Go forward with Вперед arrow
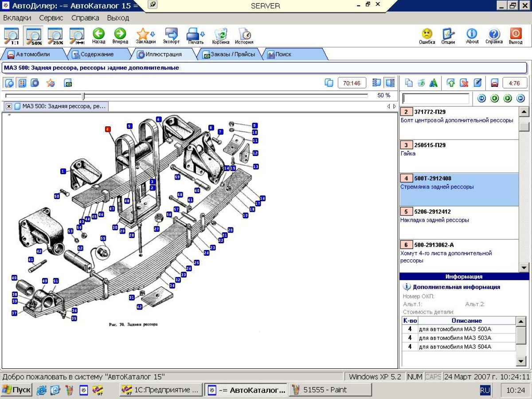 [120, 36]
